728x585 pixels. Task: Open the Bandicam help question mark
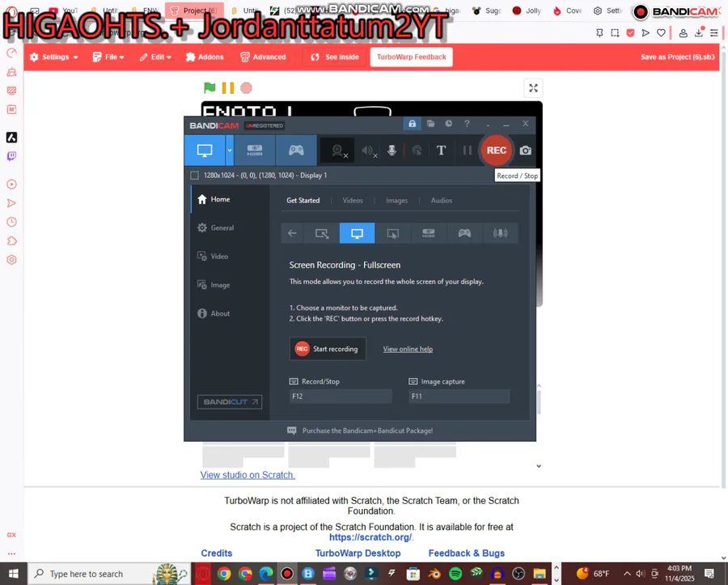(467, 124)
